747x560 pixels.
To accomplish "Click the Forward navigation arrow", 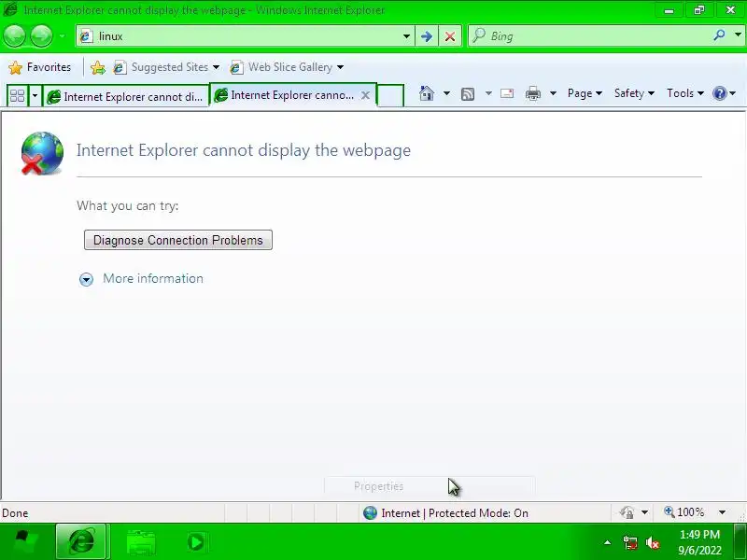I will pos(41,35).
